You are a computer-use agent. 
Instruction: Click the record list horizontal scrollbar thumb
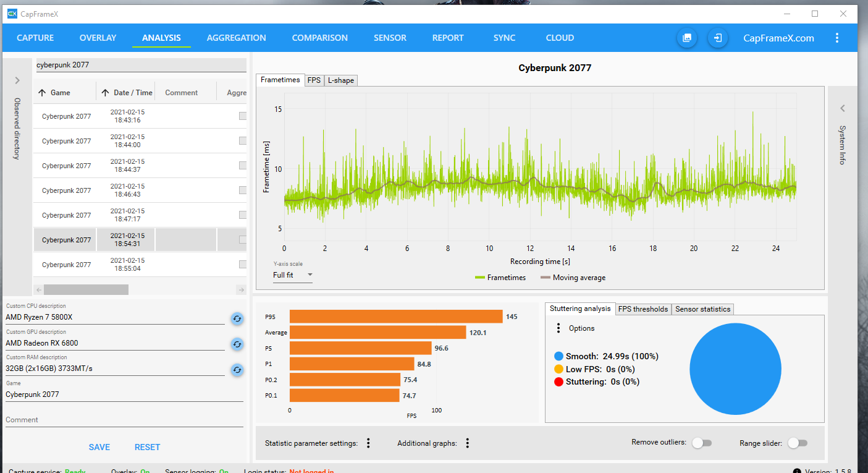(x=86, y=289)
